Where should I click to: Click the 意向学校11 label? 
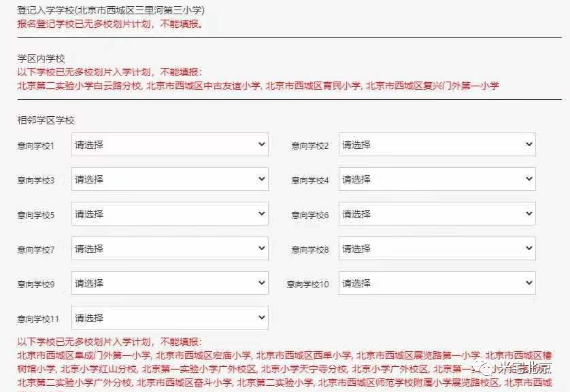(x=38, y=319)
